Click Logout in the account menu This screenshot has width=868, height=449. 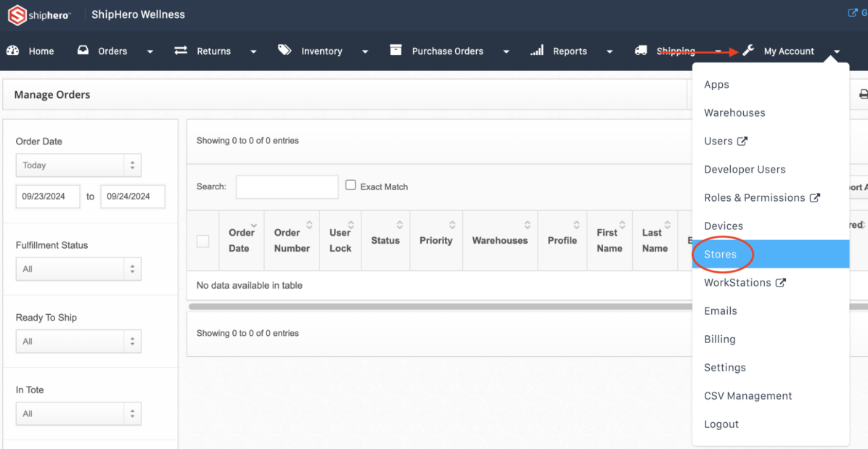[x=721, y=424]
